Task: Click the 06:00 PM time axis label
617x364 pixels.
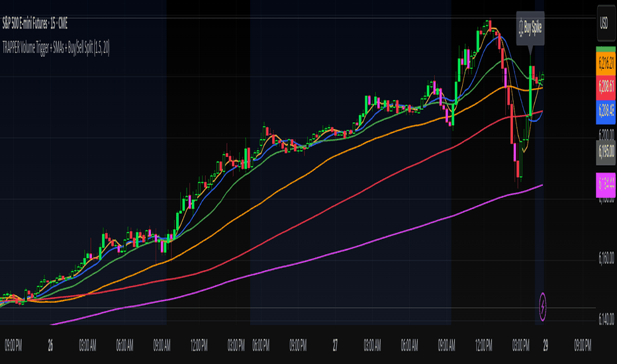Action: [x=261, y=345]
